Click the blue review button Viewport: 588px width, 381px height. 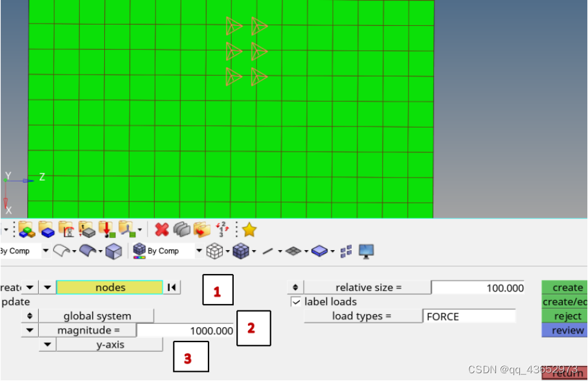(567, 330)
